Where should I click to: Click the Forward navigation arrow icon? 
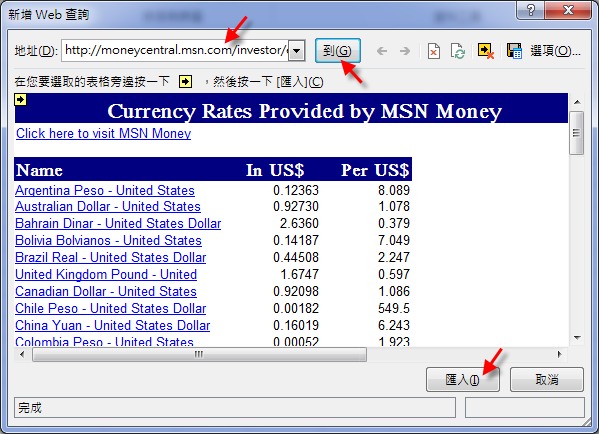coord(405,51)
